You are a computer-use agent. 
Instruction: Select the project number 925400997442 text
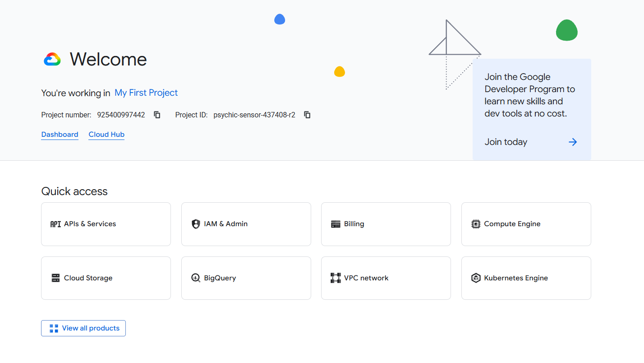[x=121, y=115]
